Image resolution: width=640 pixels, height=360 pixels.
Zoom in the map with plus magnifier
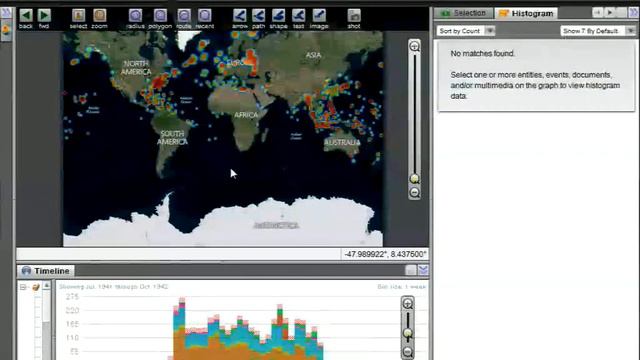[414, 46]
